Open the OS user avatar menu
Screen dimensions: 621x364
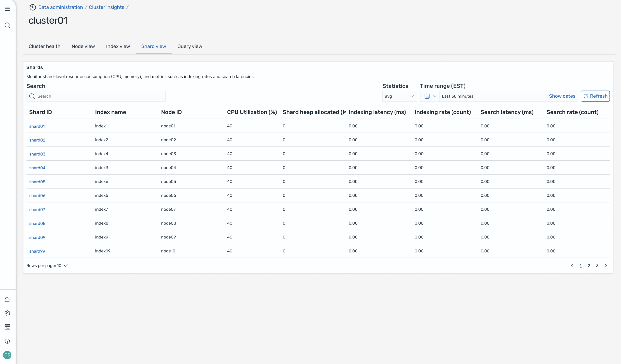(x=7, y=355)
